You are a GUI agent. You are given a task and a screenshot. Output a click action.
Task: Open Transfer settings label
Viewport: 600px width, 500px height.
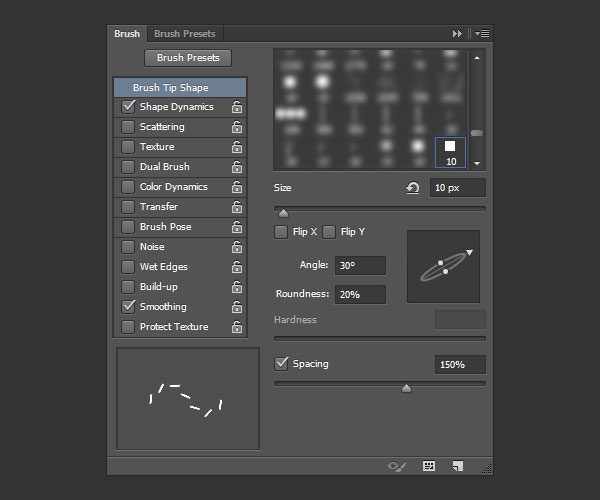[x=159, y=207]
